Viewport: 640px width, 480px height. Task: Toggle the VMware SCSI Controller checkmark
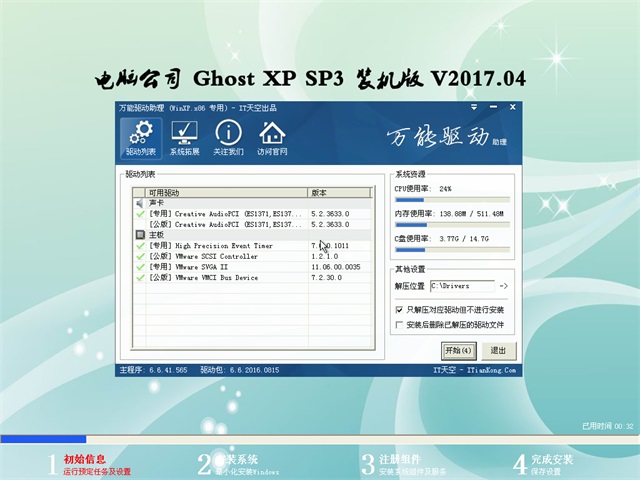pos(140,256)
